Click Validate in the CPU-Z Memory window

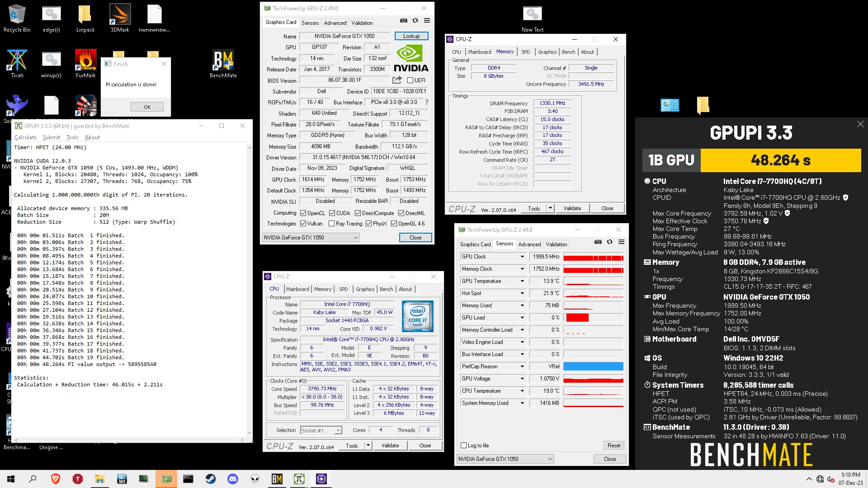click(x=572, y=208)
